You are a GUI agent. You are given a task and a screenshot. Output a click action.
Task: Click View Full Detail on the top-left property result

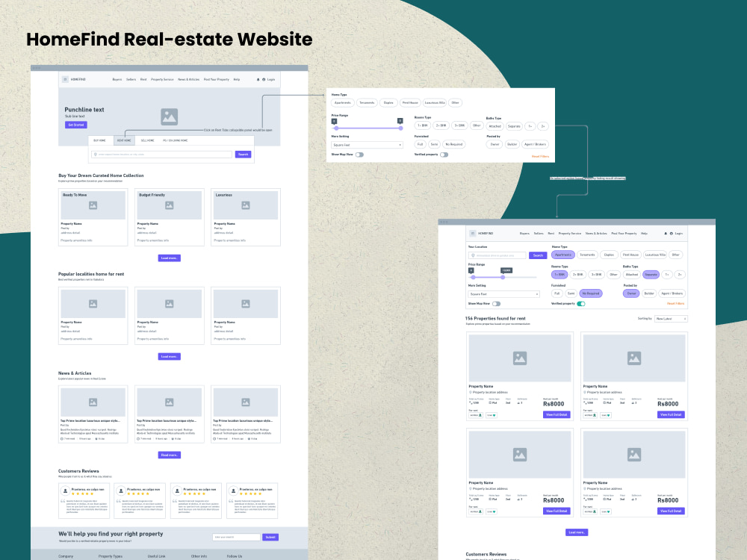tap(557, 414)
